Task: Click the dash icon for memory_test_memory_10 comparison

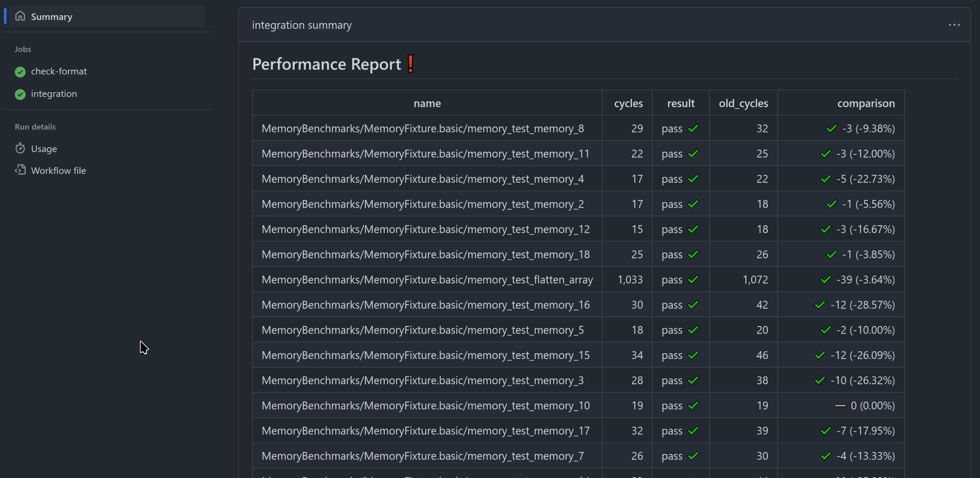Action: (x=840, y=405)
